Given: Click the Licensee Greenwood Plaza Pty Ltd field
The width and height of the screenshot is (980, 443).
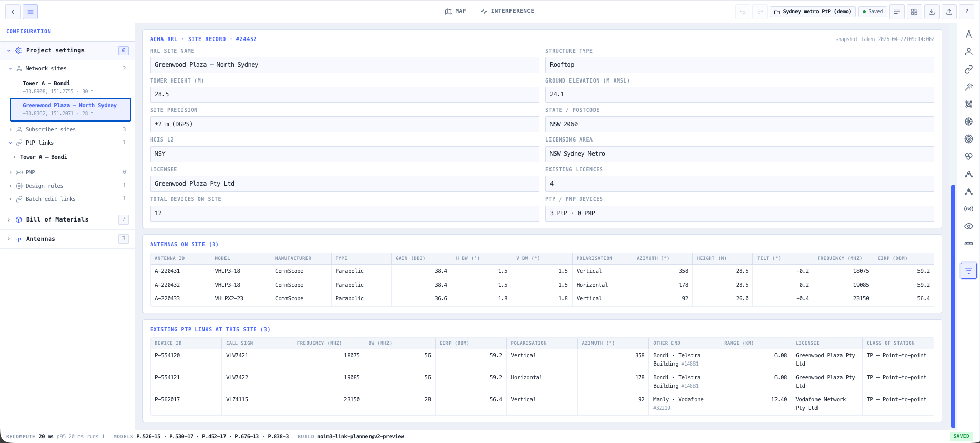Looking at the screenshot, I should pos(344,184).
